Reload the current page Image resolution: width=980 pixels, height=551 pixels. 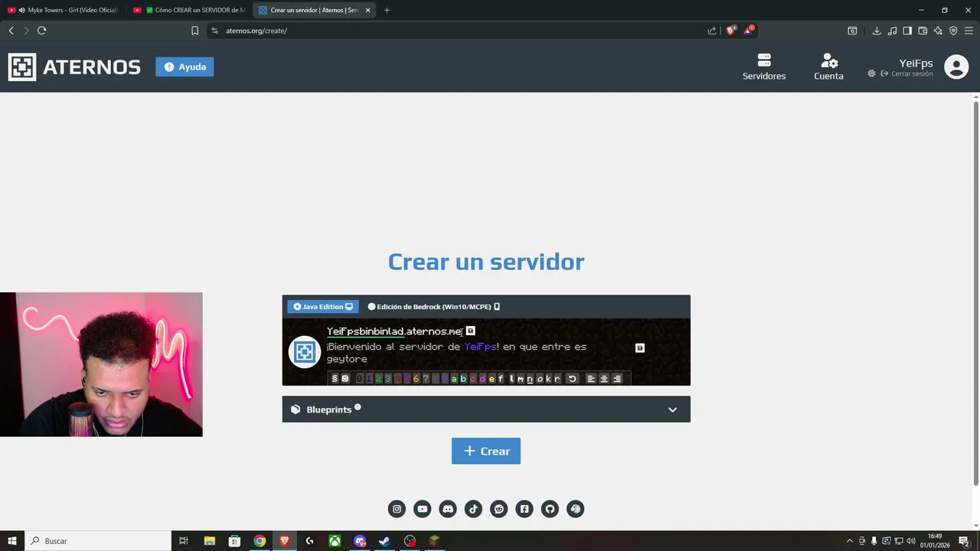pyautogui.click(x=41, y=31)
